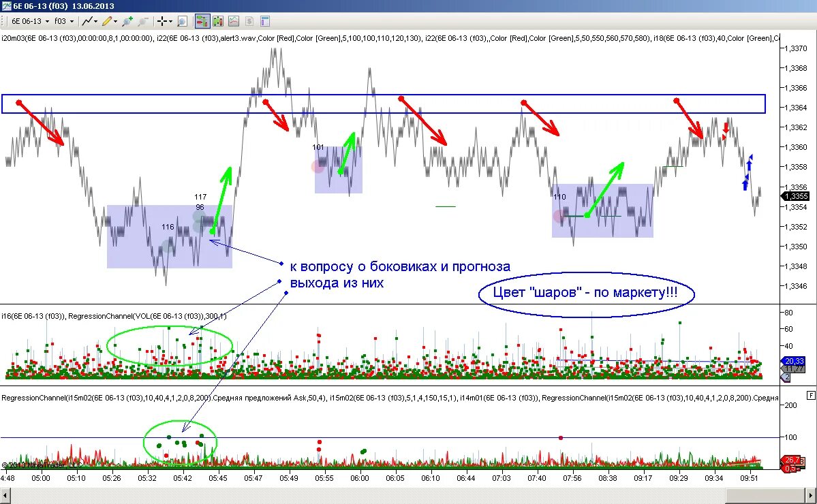Open the f03 interval dropdown
The width and height of the screenshot is (817, 504).
click(x=64, y=21)
